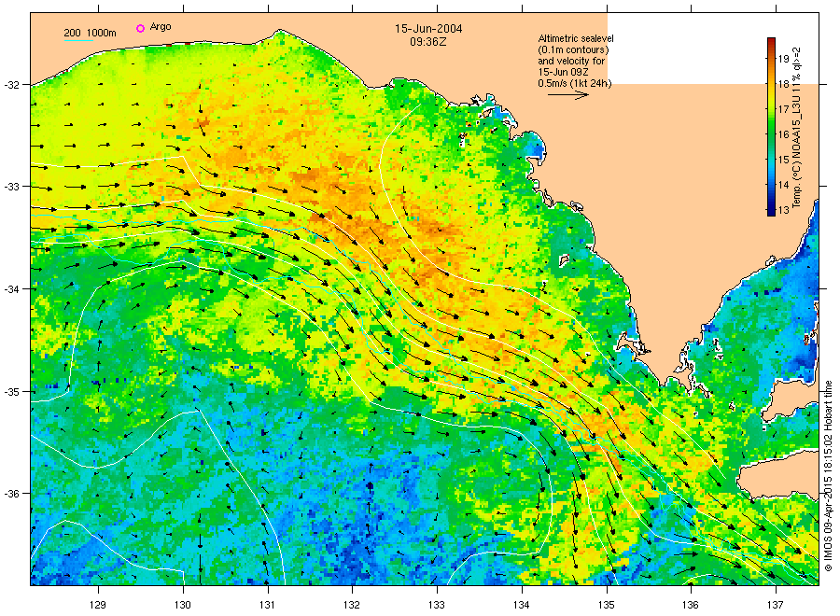
Task: Click longitude label '134' on bottom axis
Action: pos(521,605)
